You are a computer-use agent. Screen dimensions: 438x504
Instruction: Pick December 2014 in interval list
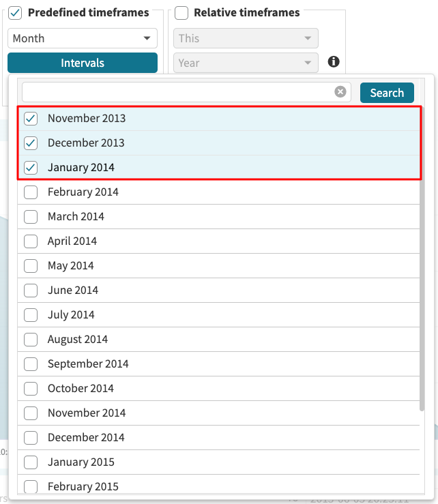pyautogui.click(x=86, y=438)
